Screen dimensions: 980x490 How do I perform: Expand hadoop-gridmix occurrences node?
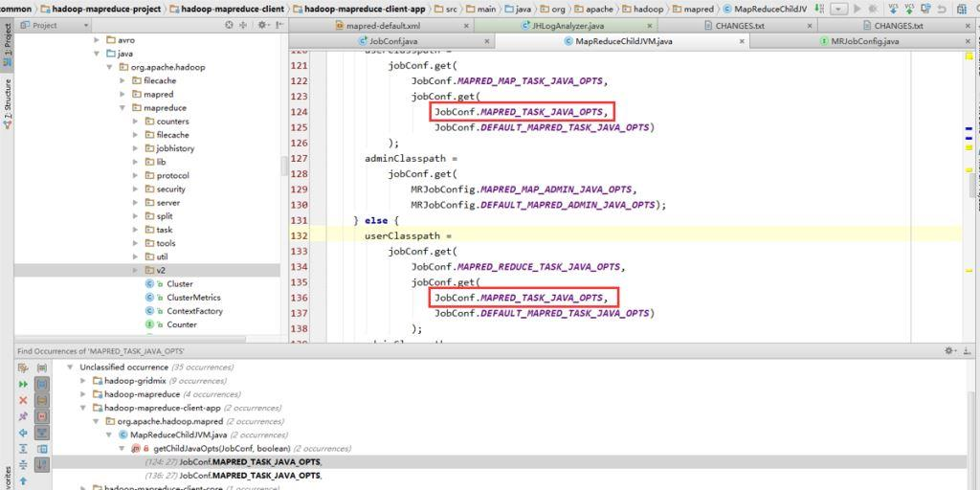point(83,381)
